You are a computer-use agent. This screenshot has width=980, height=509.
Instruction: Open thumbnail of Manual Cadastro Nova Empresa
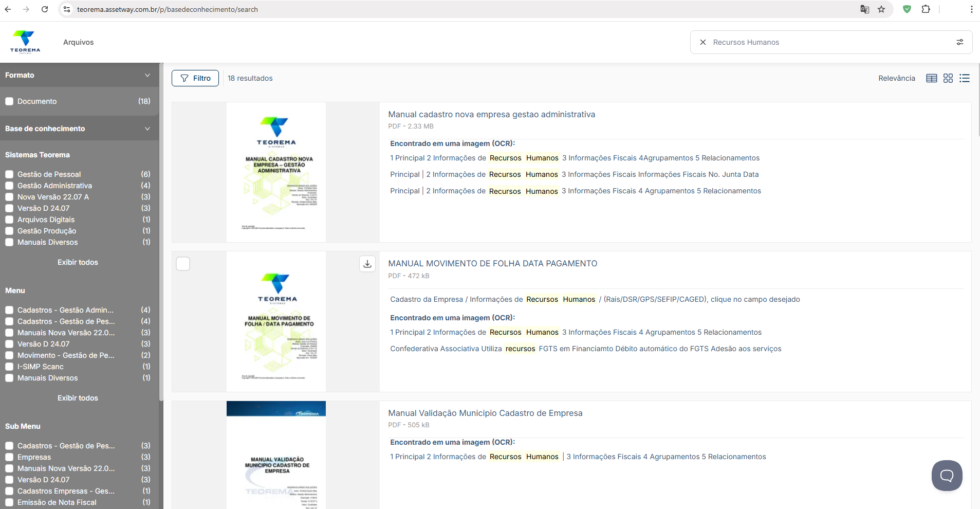click(276, 172)
